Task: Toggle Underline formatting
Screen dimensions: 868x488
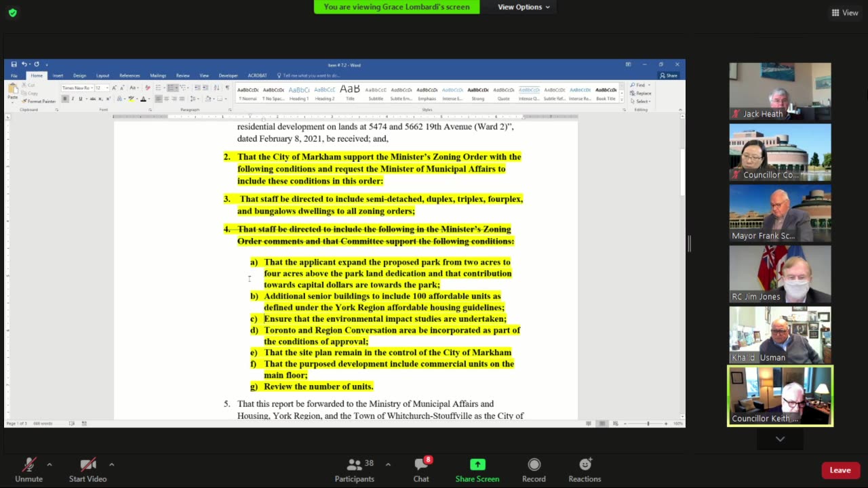Action: click(81, 99)
